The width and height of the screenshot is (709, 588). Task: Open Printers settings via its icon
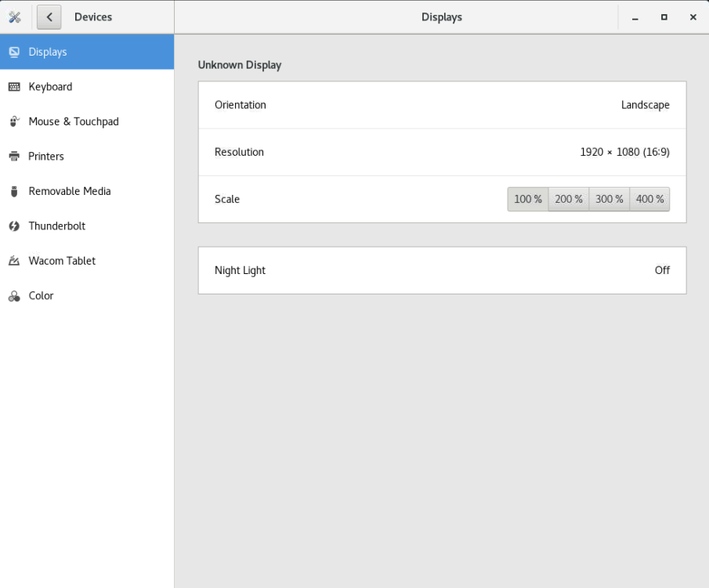(x=14, y=156)
